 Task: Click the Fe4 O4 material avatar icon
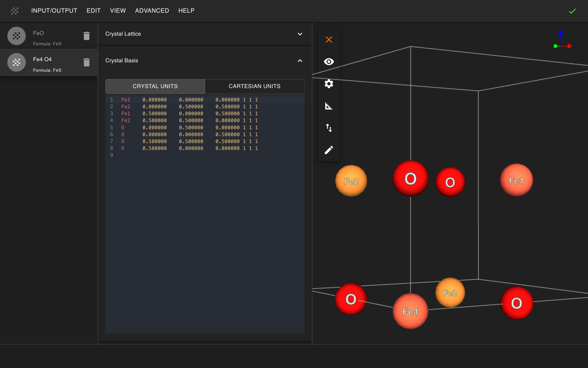17,62
